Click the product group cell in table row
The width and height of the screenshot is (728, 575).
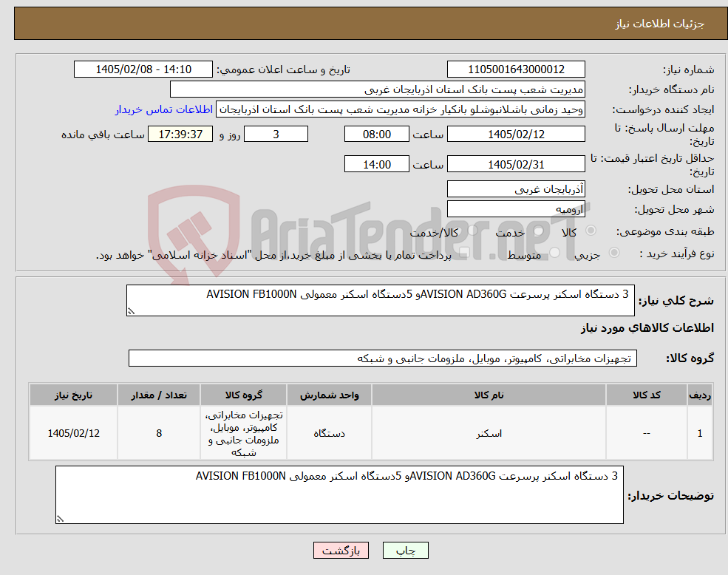(243, 433)
